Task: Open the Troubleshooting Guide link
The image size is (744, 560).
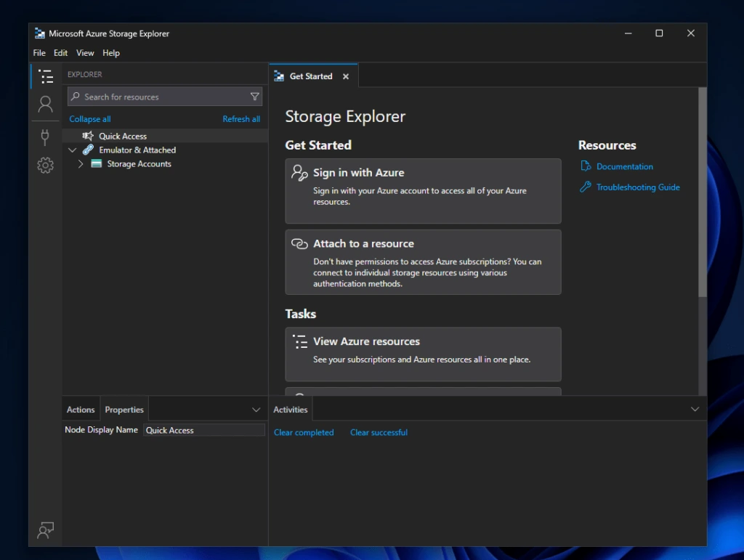Action: (x=638, y=187)
